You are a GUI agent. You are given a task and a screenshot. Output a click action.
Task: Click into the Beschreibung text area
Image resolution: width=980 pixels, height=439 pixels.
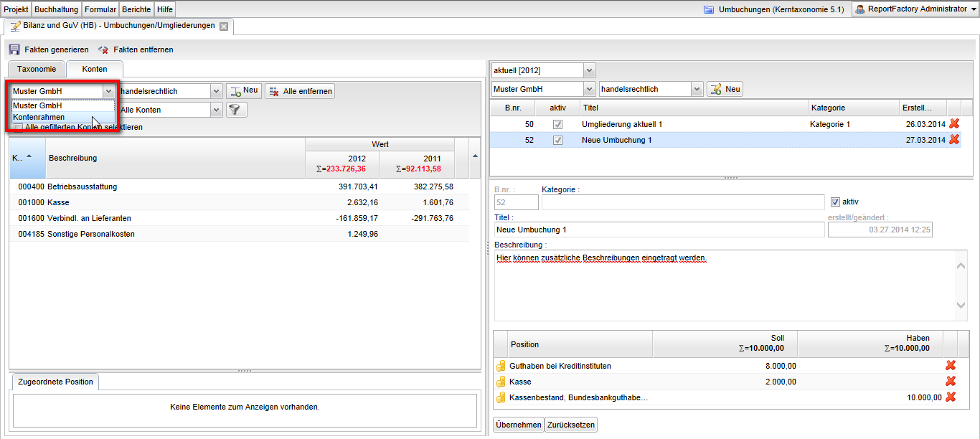[725, 285]
